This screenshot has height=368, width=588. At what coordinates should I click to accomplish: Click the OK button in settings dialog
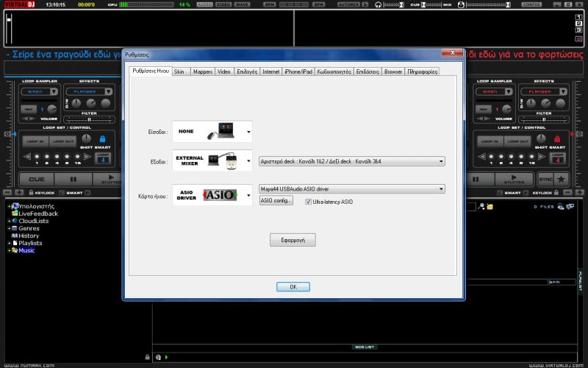tap(293, 287)
